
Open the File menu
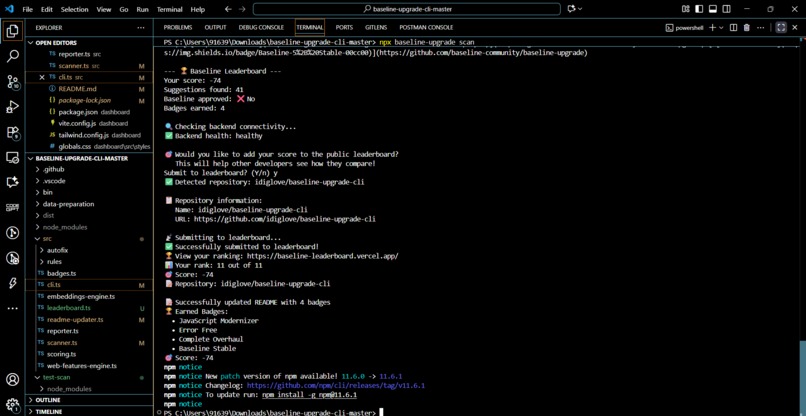[28, 9]
